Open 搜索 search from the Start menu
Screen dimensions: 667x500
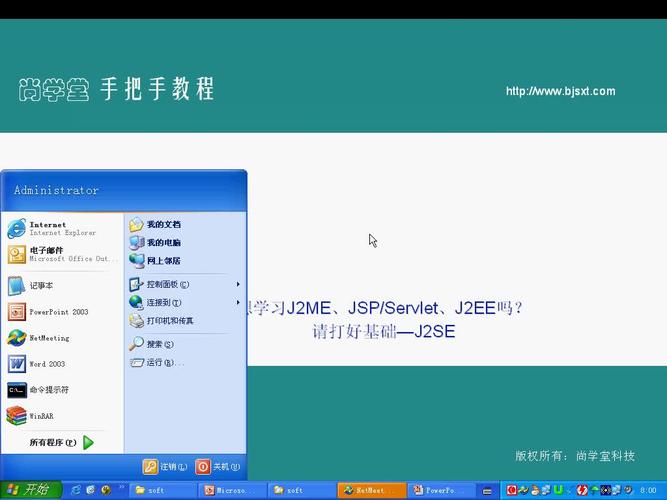coord(185,344)
